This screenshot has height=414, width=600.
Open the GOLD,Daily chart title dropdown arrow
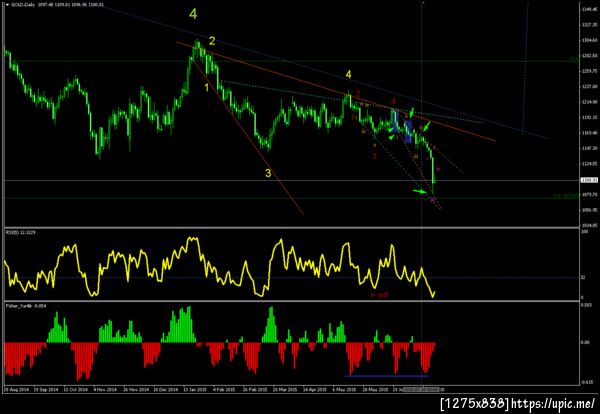tap(7, 5)
